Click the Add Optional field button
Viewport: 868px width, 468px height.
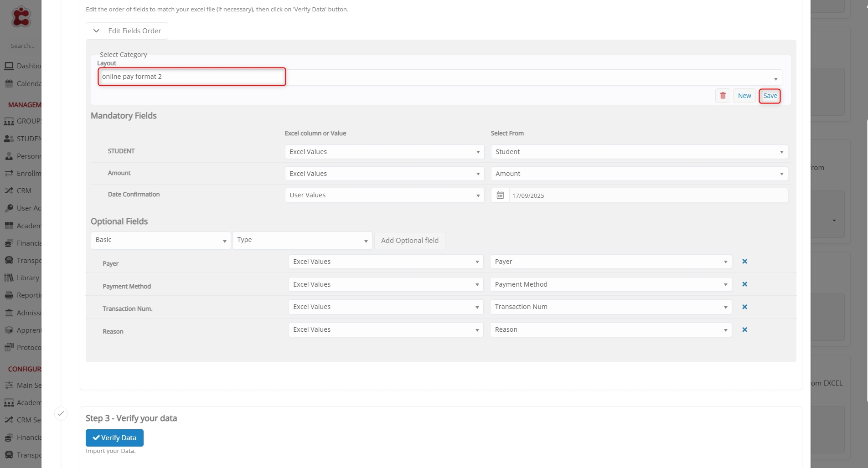click(x=409, y=241)
